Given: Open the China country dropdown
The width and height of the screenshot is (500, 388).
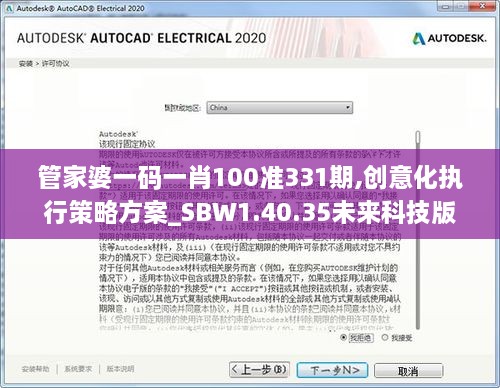Looking at the screenshot, I should coord(279,108).
